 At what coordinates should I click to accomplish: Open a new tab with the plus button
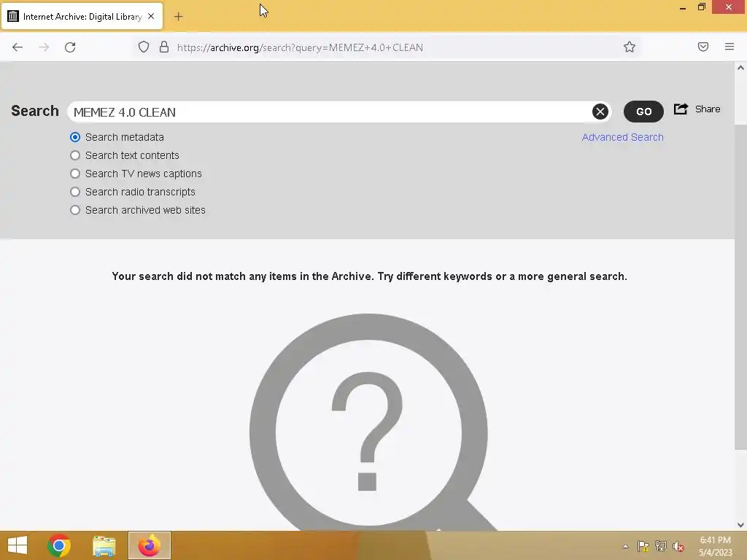tap(178, 17)
